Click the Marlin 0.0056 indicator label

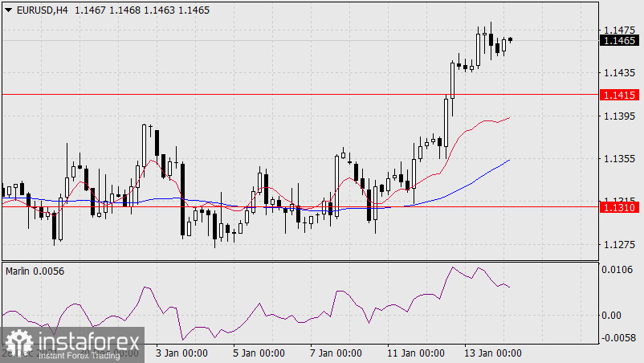pos(35,271)
